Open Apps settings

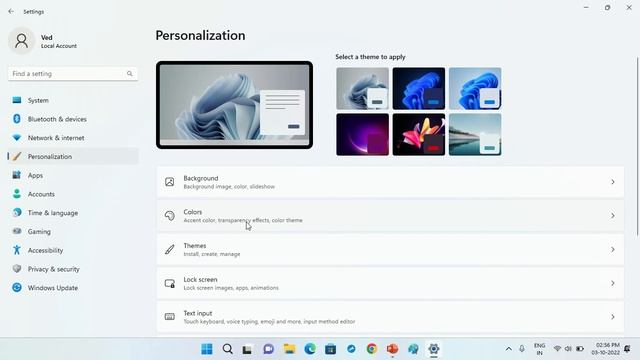coord(73,175)
